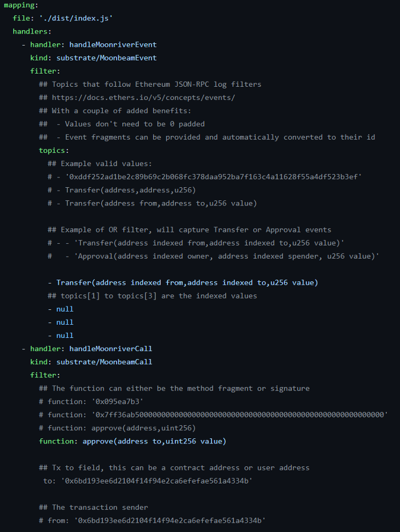This screenshot has width=400, height=532.
Task: Click handleMoonriverEvent handler name
Action: [x=113, y=45]
